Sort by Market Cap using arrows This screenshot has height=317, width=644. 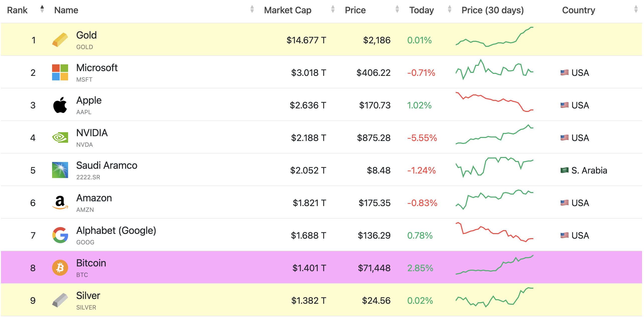333,10
